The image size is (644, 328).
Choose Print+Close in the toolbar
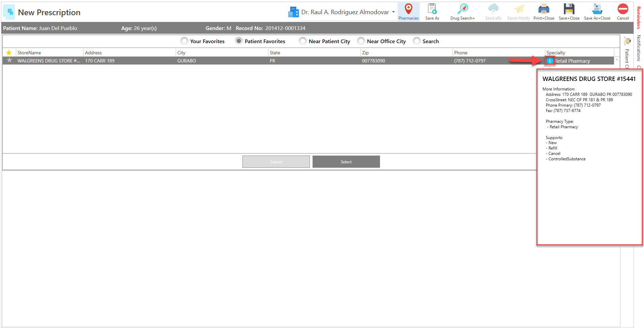[x=544, y=12]
